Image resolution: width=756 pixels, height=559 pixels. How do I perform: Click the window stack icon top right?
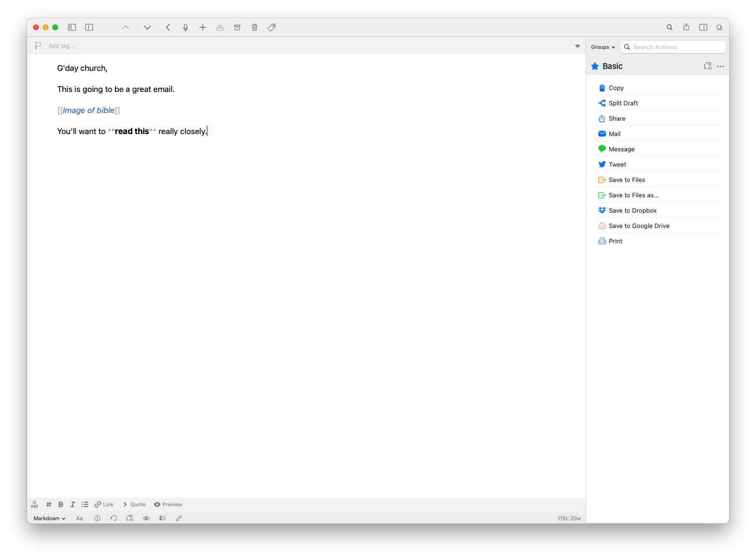pos(720,27)
